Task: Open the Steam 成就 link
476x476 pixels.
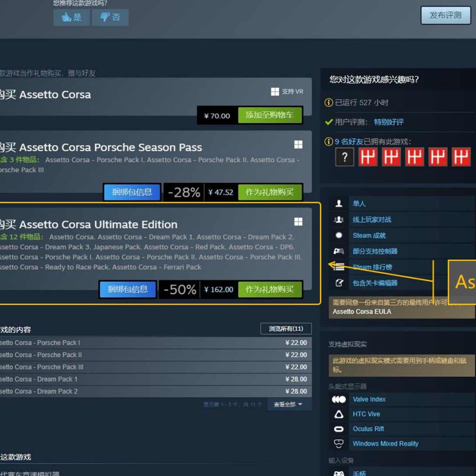Action: [x=369, y=235]
